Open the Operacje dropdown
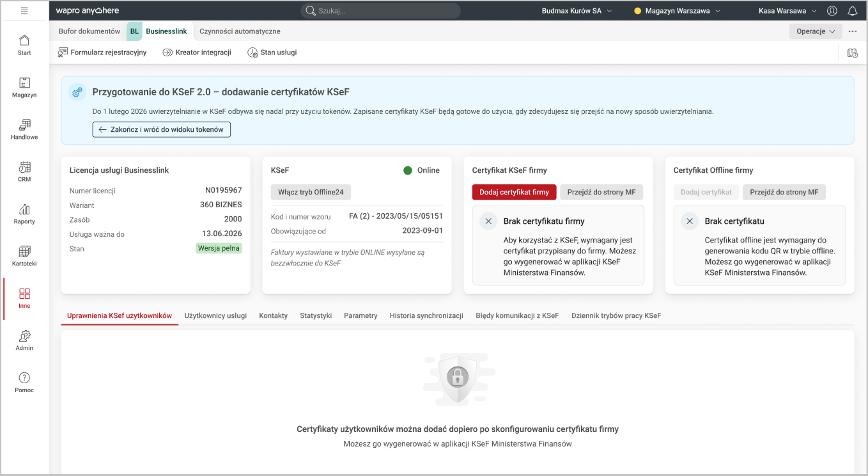 point(816,31)
